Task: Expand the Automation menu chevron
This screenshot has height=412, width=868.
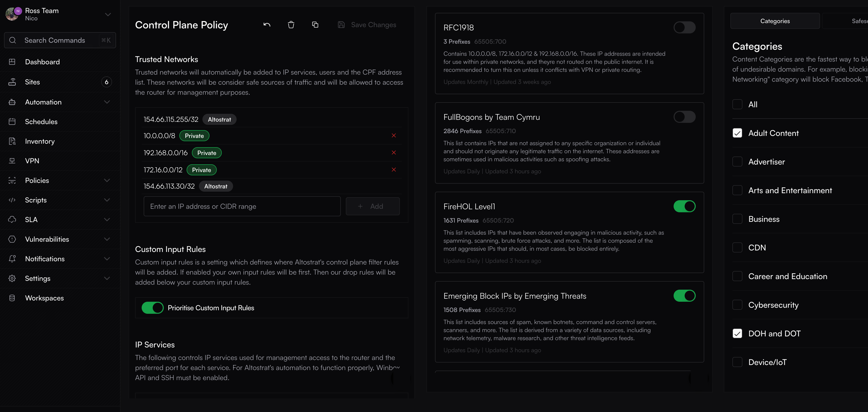Action: [107, 102]
